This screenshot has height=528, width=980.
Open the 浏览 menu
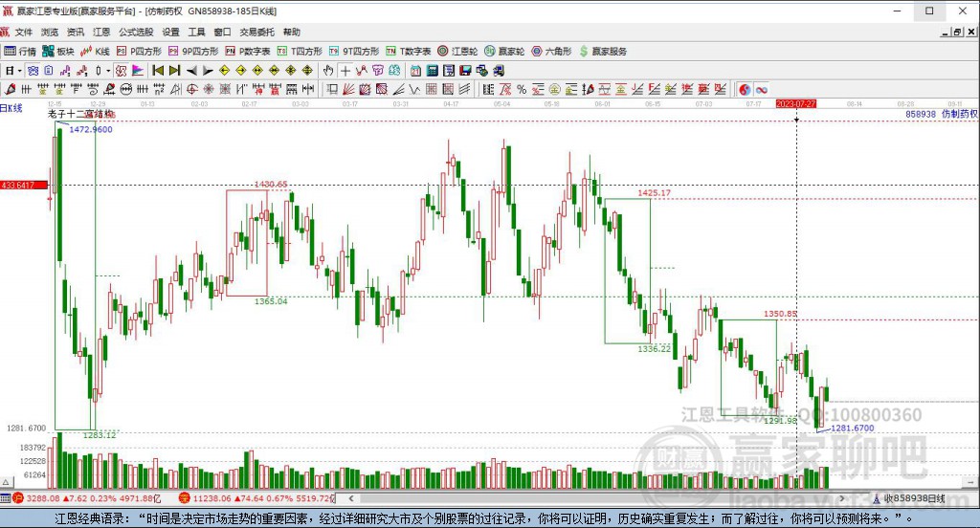click(x=50, y=32)
